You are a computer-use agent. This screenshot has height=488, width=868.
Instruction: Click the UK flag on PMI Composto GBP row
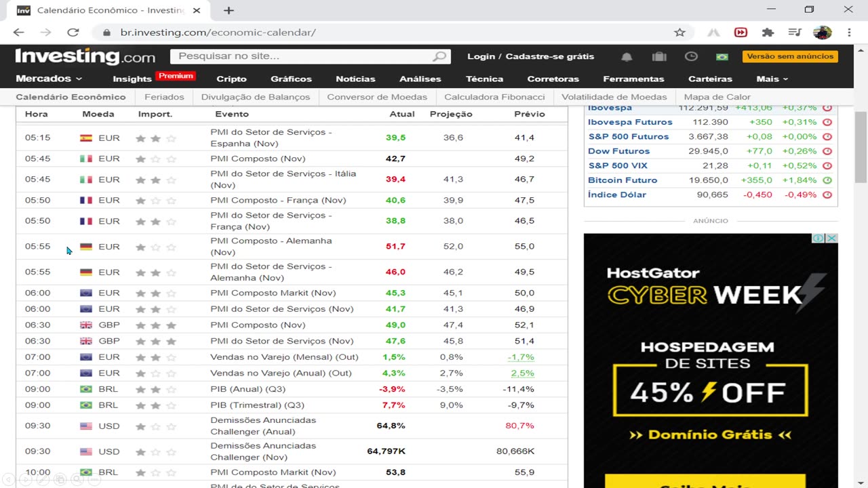[86, 325]
